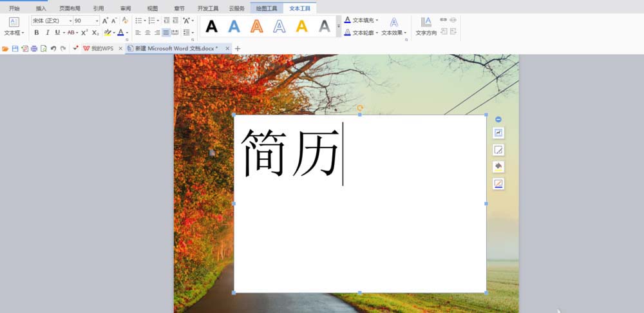Save document with the floppy disk icon
Viewport: 644px width, 313px height.
[x=15, y=48]
